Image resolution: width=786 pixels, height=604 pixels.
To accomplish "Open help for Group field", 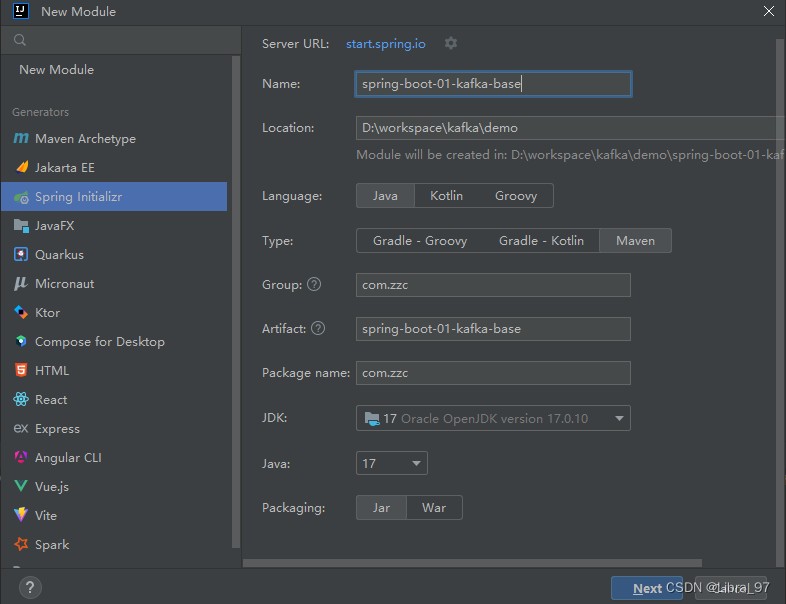I will [314, 284].
